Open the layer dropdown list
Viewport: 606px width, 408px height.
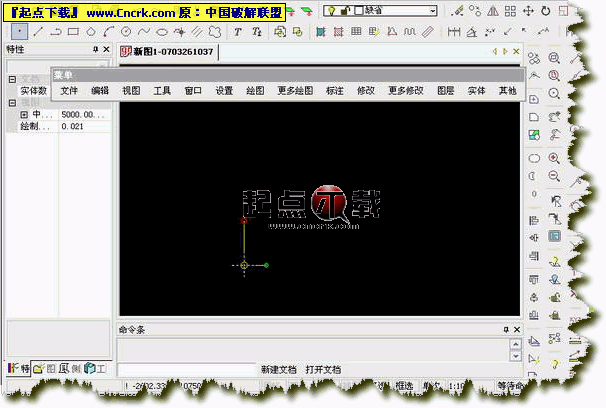pyautogui.click(x=431, y=11)
